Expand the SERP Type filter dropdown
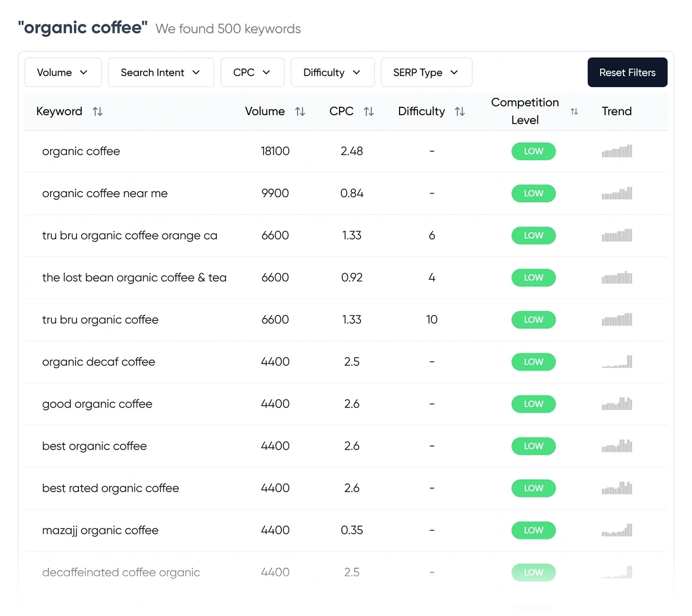 (426, 72)
